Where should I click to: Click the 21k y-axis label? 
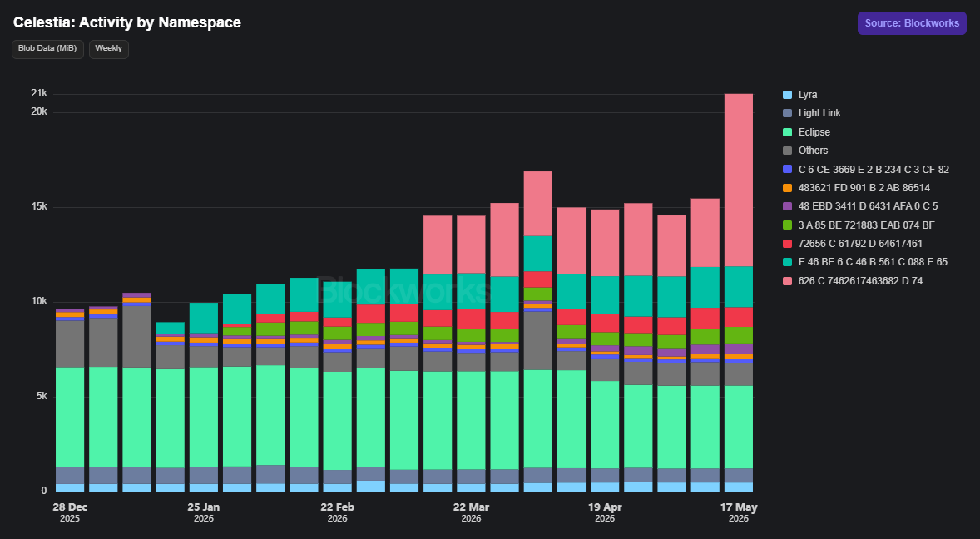39,94
